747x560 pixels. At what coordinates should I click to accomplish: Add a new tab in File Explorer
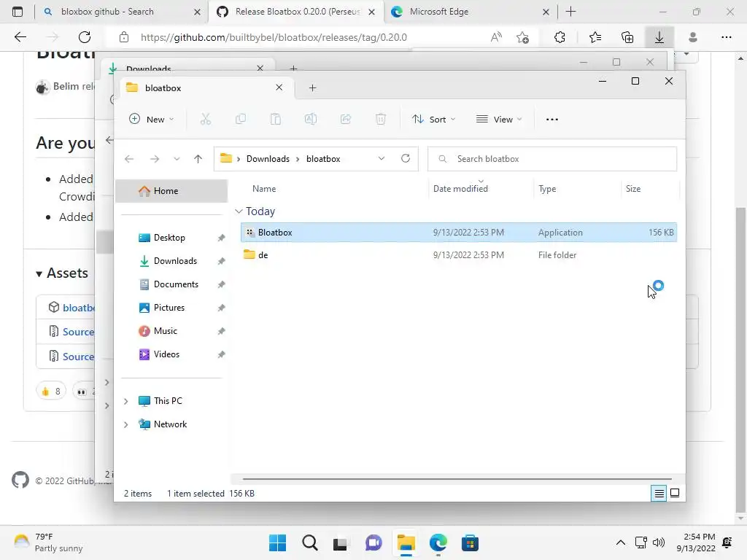(x=312, y=87)
